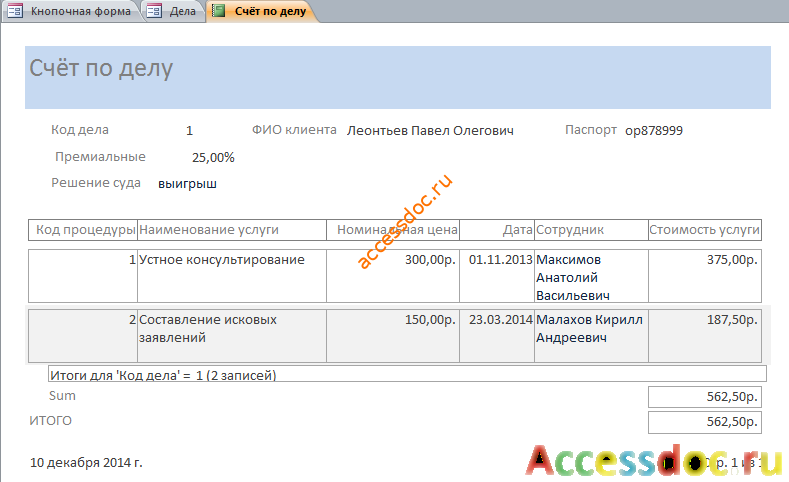The image size is (789, 482).
Task: Select nominal price 300,00р.
Action: 393,276
